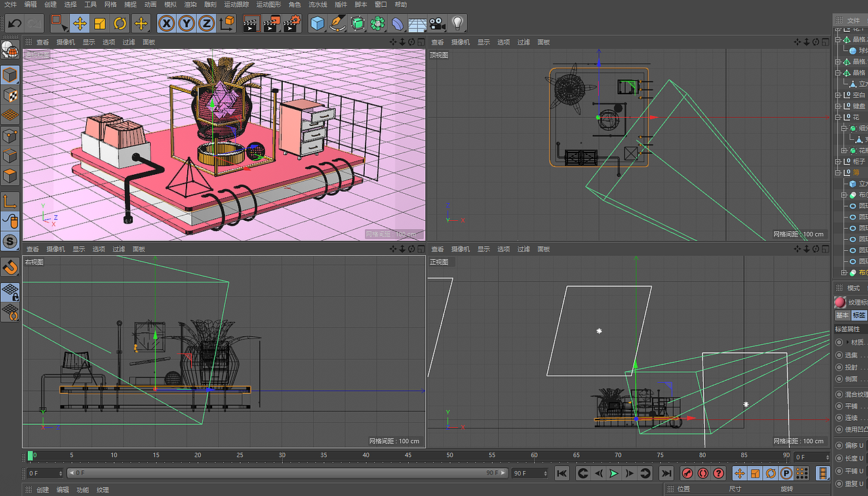Toggle the 偏移 U keyframe circle
The height and width of the screenshot is (496, 868).
[x=840, y=445]
